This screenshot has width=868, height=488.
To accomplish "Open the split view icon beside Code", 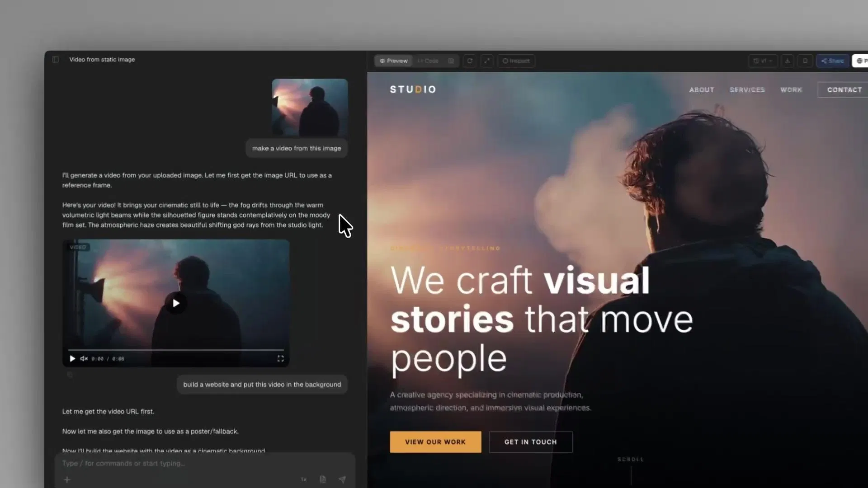I will (451, 61).
